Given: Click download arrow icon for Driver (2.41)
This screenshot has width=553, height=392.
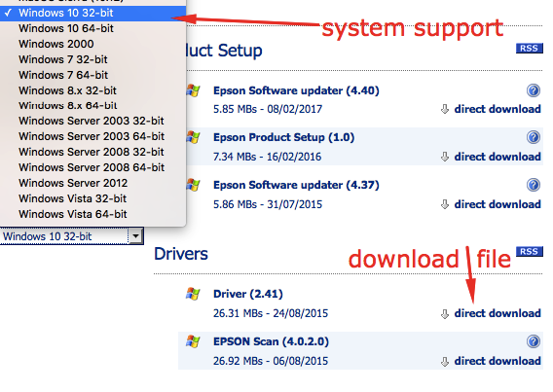Looking at the screenshot, I should tap(445, 314).
